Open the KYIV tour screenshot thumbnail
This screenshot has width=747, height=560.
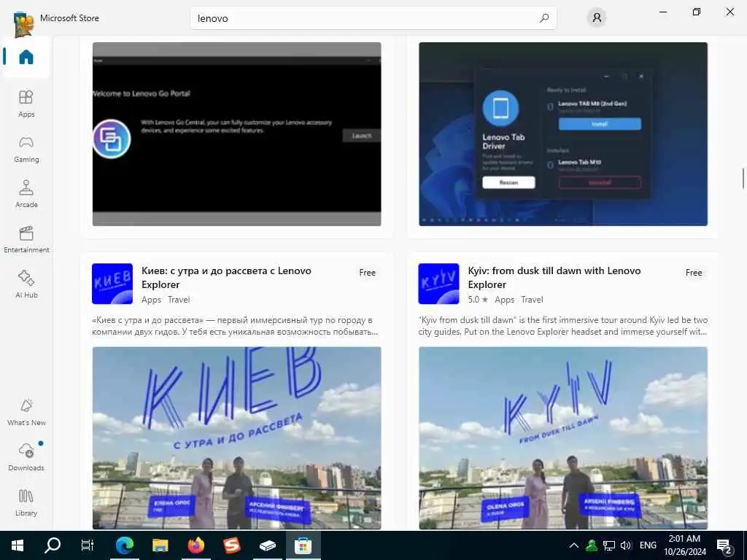point(563,437)
